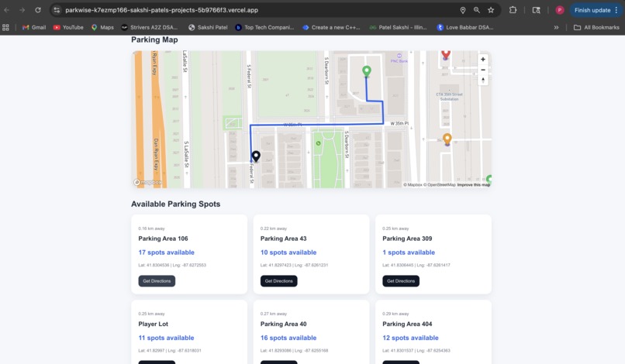
Task: Click the zoom magnifier icon in address bar
Action: click(x=477, y=10)
